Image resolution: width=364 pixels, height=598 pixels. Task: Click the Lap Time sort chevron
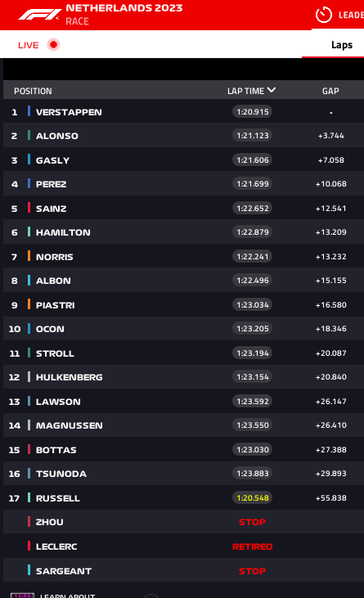click(x=272, y=90)
